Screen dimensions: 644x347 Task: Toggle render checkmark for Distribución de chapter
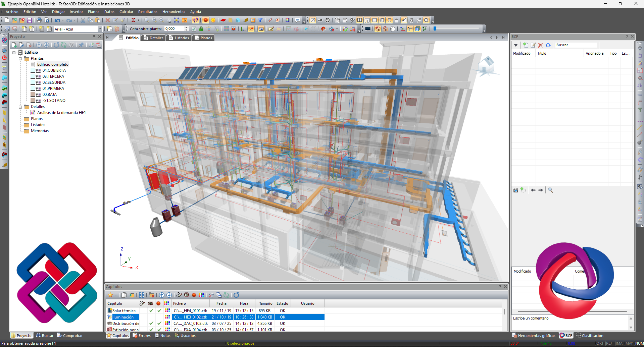pos(159,323)
